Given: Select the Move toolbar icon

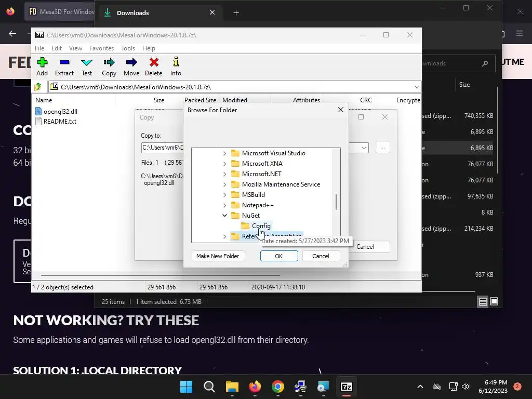Looking at the screenshot, I should pyautogui.click(x=131, y=66).
